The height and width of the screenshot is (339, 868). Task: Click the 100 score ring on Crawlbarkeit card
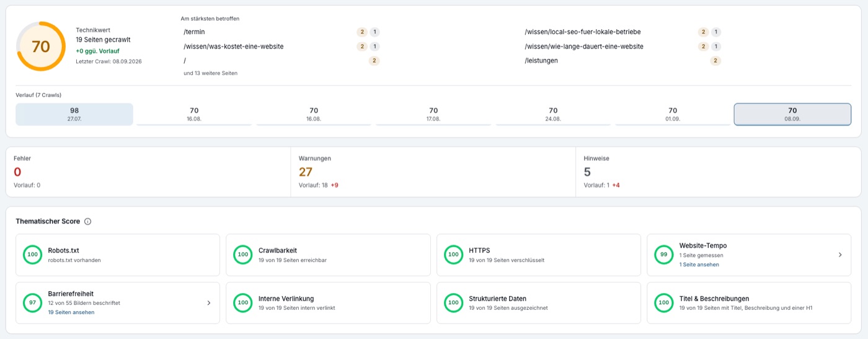pyautogui.click(x=243, y=255)
